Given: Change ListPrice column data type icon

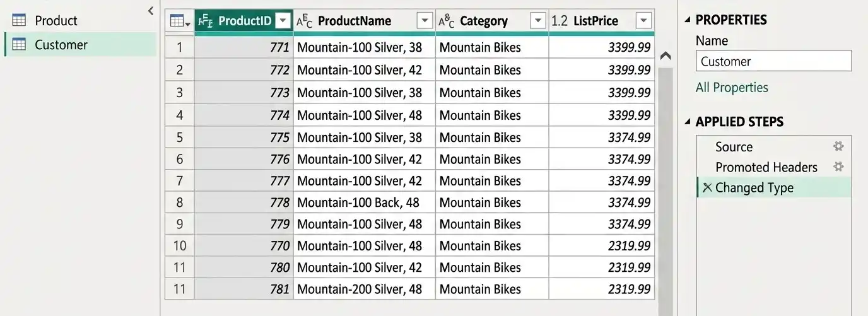Looking at the screenshot, I should point(560,21).
